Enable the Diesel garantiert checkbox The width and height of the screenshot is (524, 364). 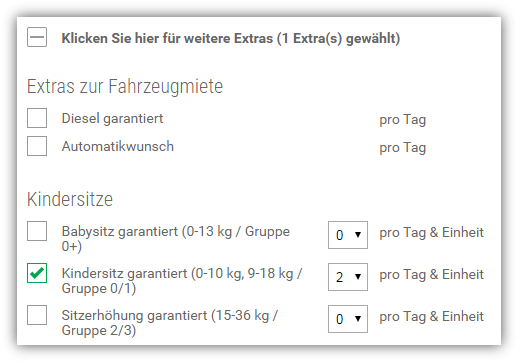tap(37, 118)
